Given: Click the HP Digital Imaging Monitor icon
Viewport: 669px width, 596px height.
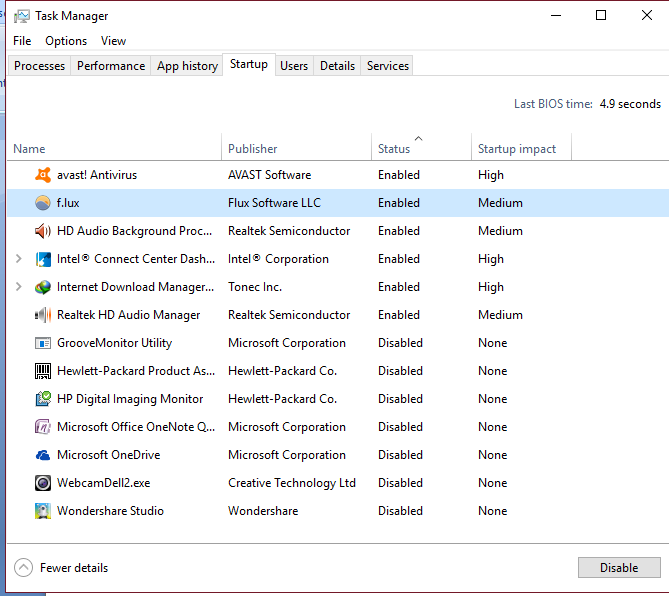Looking at the screenshot, I should click(43, 399).
